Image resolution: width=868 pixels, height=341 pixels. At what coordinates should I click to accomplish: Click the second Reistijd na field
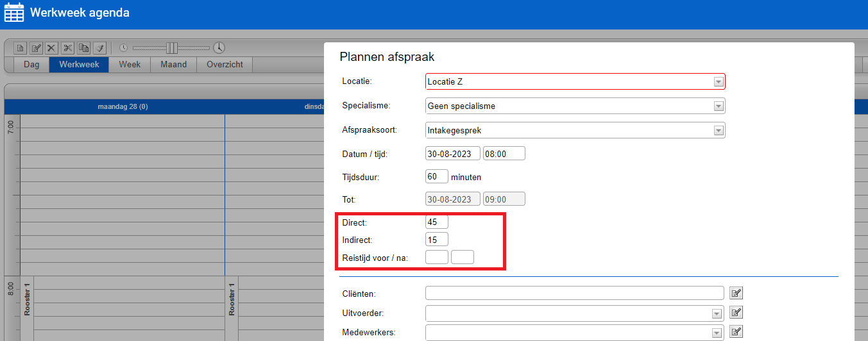click(x=463, y=257)
